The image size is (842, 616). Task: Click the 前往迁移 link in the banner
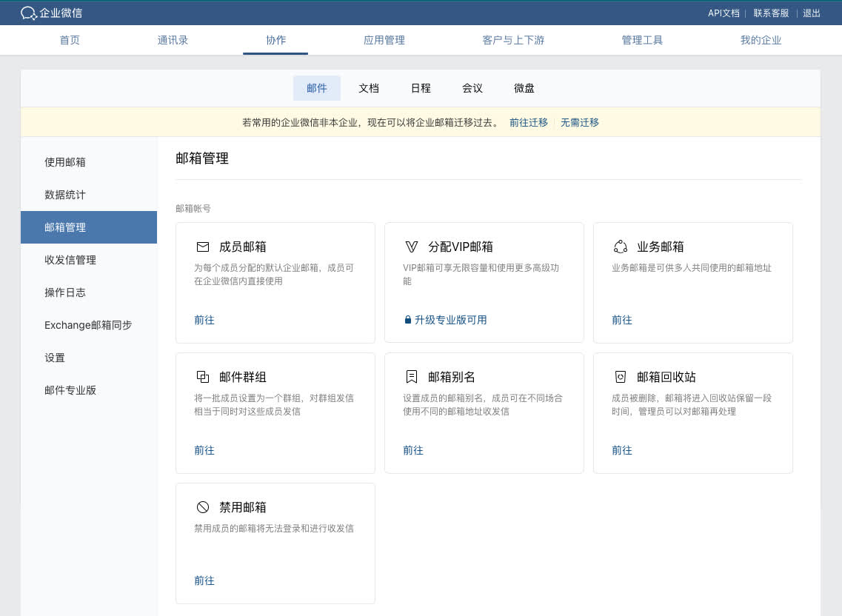529,122
